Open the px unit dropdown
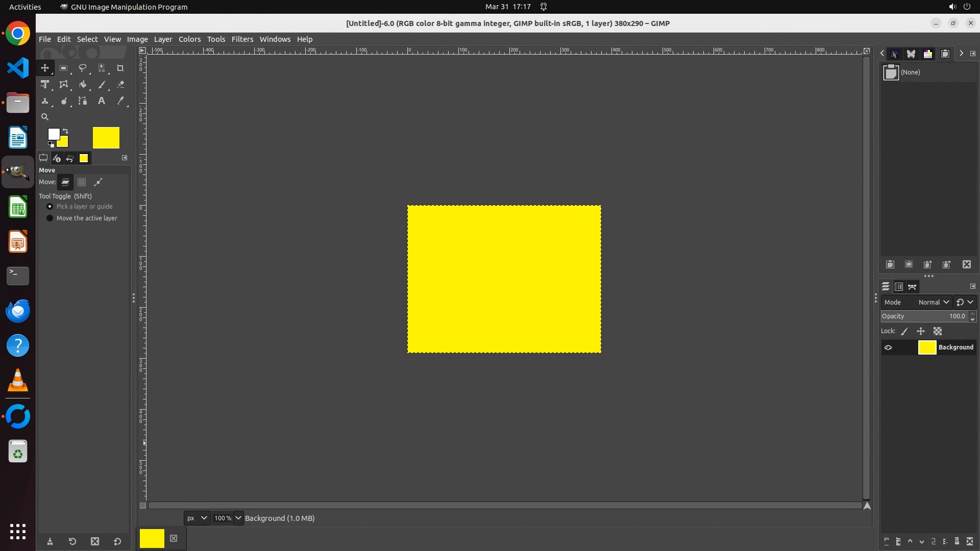Image resolution: width=980 pixels, height=551 pixels. coord(197,518)
